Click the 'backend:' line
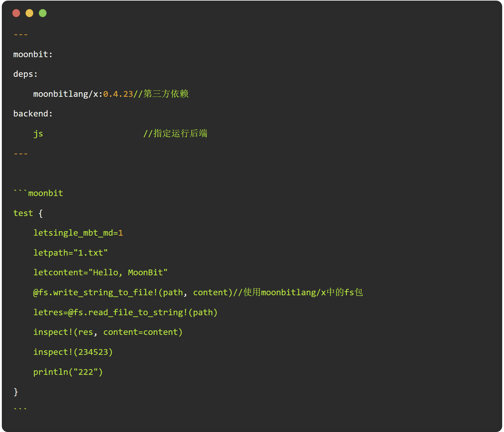The height and width of the screenshot is (432, 504). pyautogui.click(x=33, y=114)
